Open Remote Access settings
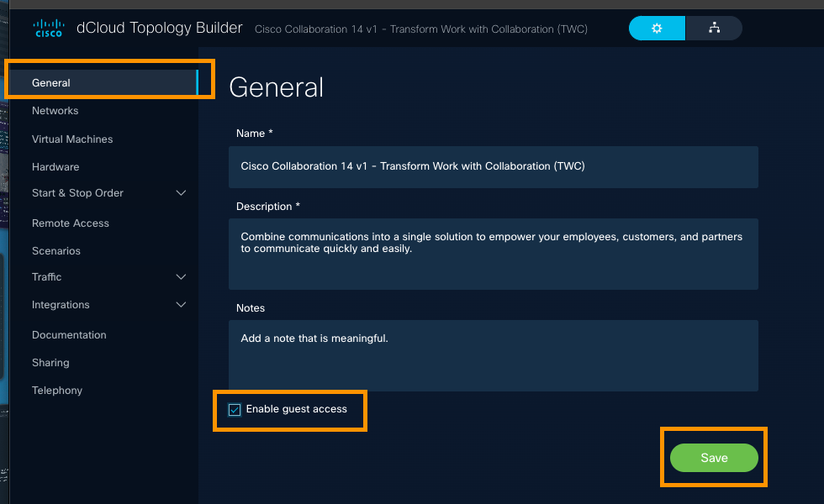The image size is (824, 504). point(71,223)
